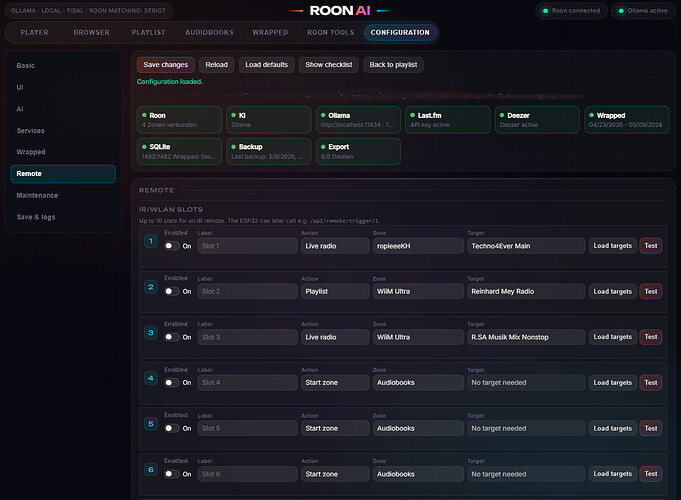Viewport: 681px width, 500px height.
Task: Click the slot number 1 badge
Action: click(151, 241)
